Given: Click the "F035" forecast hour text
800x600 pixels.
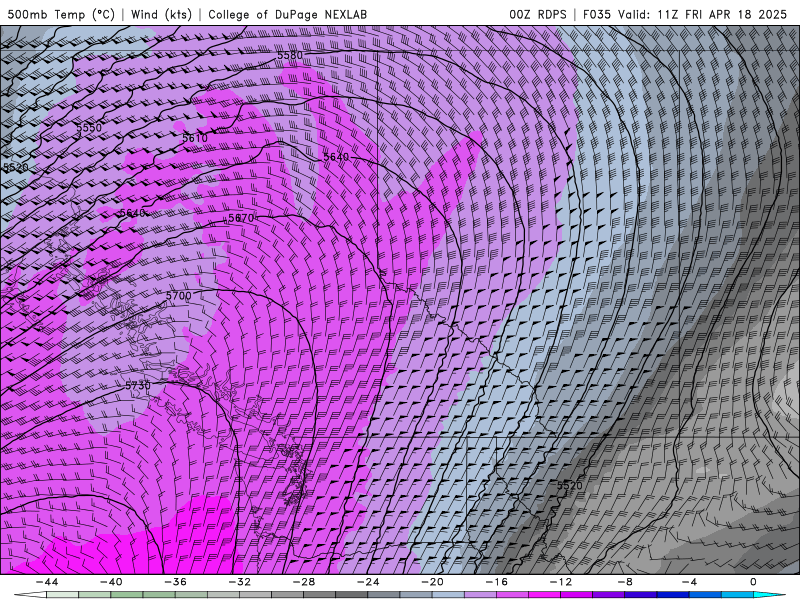Looking at the screenshot, I should pyautogui.click(x=597, y=14).
